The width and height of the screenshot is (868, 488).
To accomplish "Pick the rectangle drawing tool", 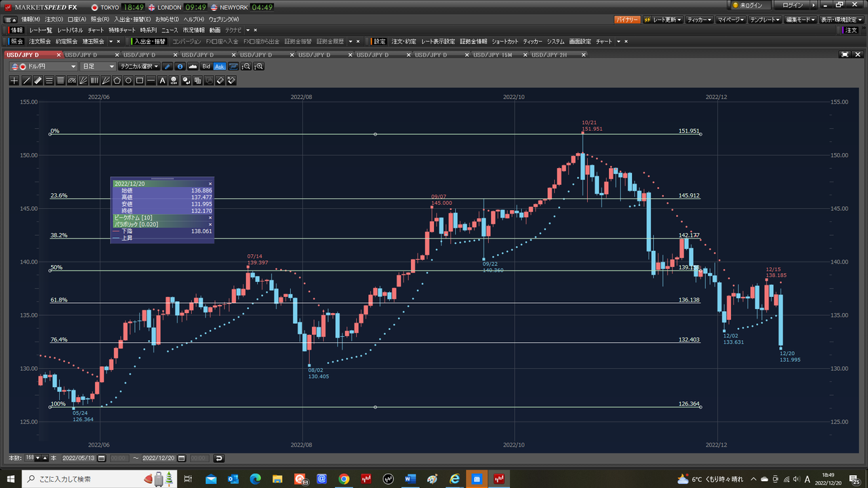I will tap(140, 81).
